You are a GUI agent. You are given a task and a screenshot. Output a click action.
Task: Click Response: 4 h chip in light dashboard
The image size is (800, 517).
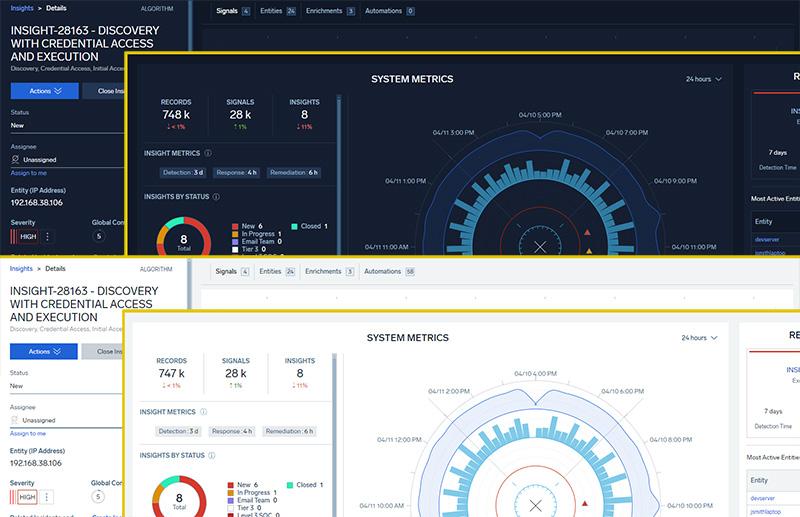click(232, 431)
